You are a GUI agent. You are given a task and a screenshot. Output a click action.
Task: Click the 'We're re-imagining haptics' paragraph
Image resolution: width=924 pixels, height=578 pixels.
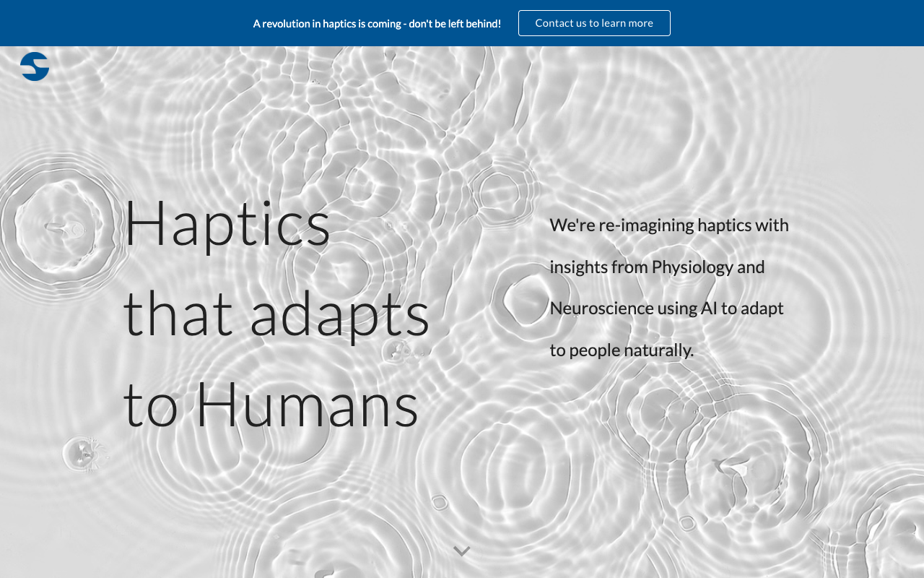[669, 288]
